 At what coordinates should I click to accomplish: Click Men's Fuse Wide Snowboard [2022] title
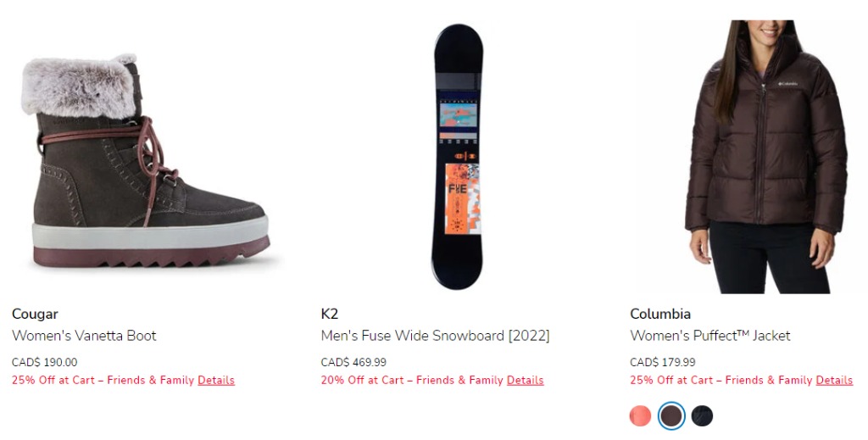[x=435, y=336]
